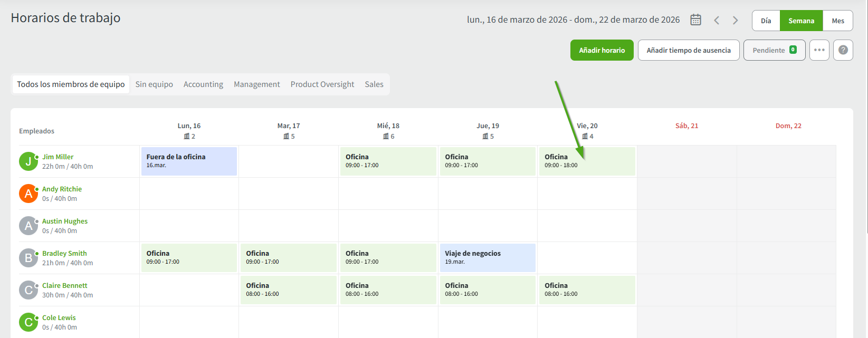This screenshot has height=338, width=868.
Task: Go to next week arrow
Action: [x=735, y=20]
